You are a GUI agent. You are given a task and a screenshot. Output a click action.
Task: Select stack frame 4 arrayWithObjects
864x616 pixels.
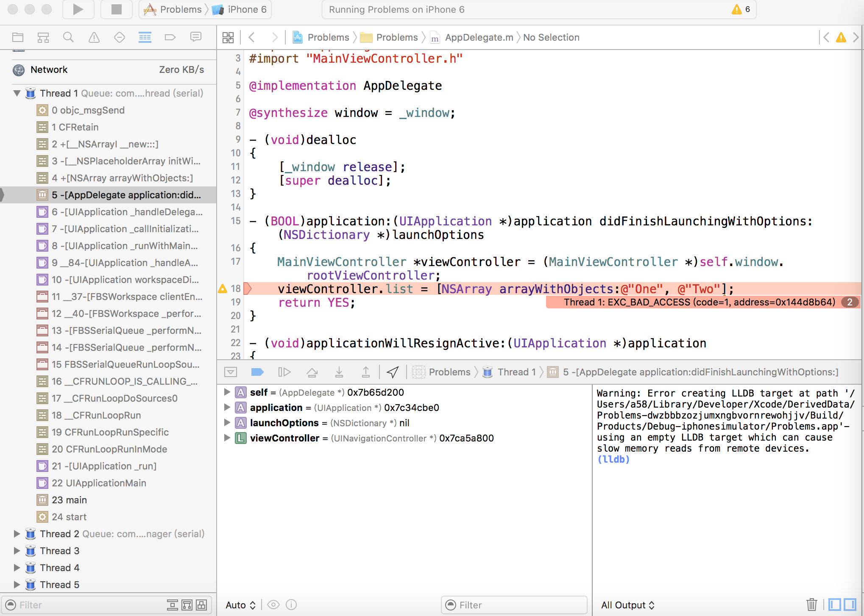pos(109,178)
